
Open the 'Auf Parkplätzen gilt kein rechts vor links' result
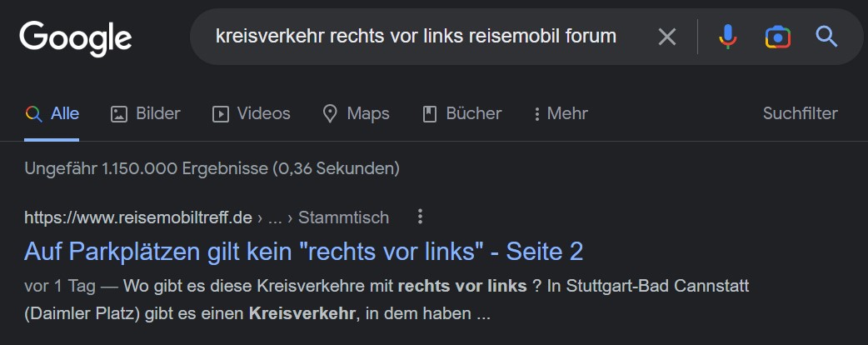pos(304,252)
